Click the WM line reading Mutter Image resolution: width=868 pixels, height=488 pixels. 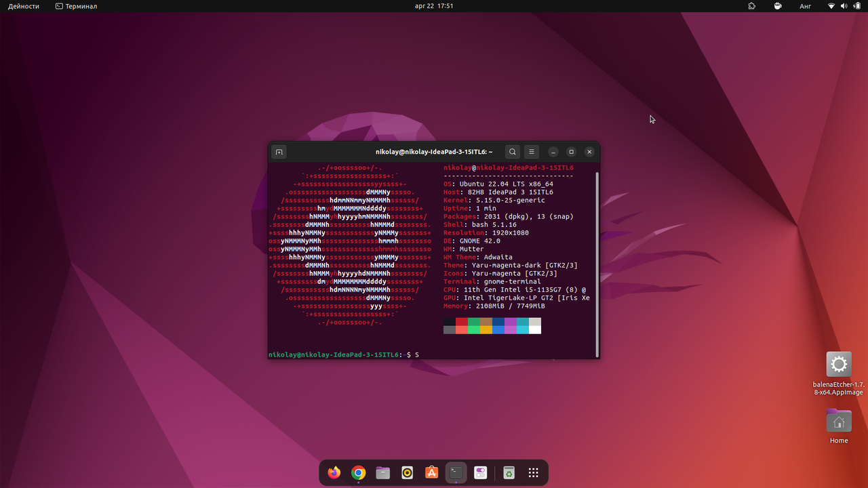(x=464, y=249)
